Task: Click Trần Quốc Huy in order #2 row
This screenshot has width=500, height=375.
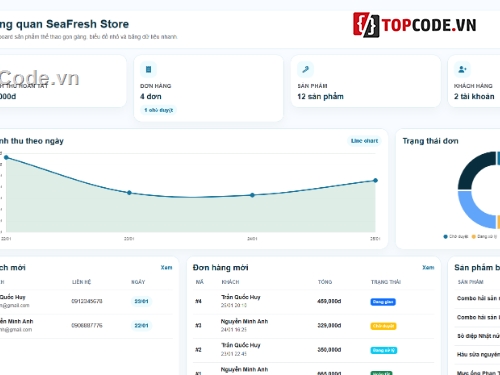Action: click(241, 345)
